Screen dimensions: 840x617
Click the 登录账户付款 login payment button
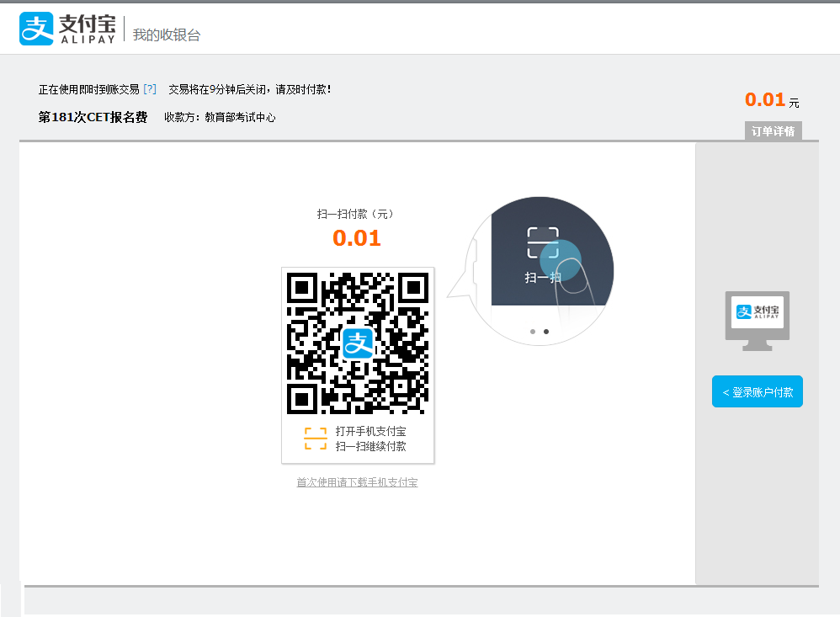click(x=757, y=391)
